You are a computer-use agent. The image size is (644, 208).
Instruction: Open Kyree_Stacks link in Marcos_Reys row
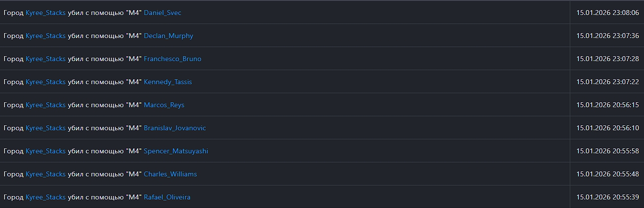46,105
